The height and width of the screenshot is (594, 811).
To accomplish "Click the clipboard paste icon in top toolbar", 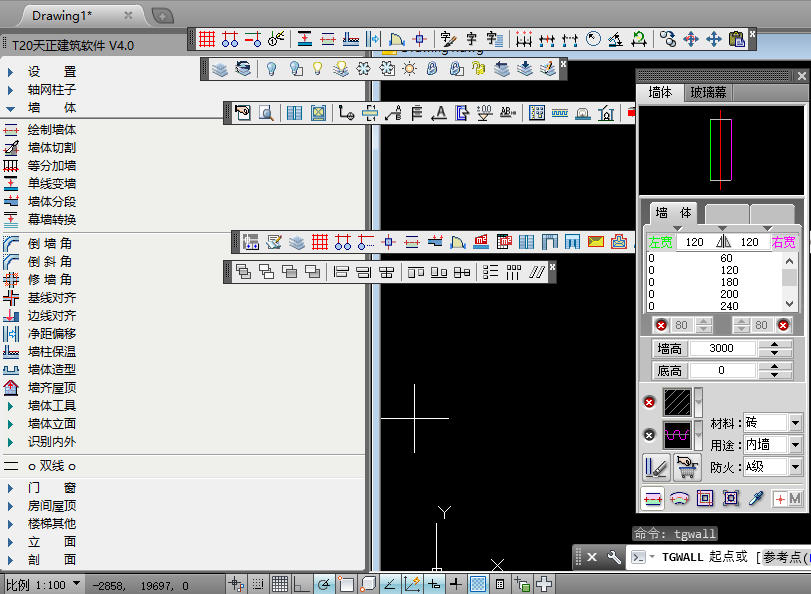I will coord(738,39).
